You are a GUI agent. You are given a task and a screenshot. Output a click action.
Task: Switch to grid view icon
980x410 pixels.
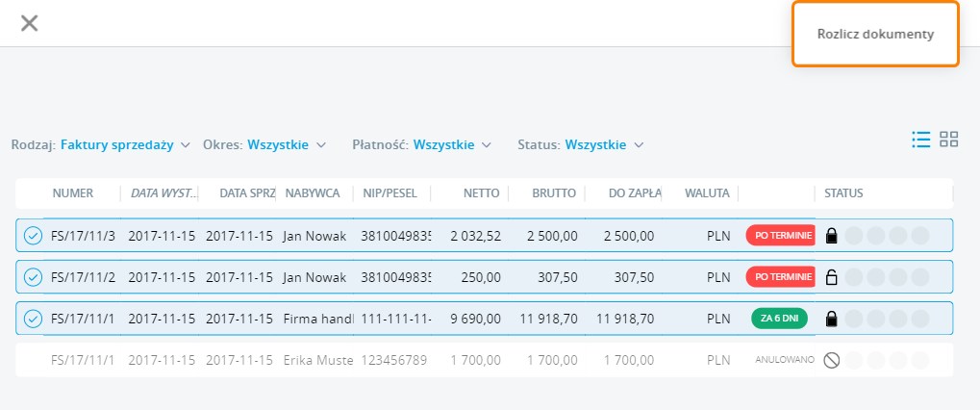(949, 140)
